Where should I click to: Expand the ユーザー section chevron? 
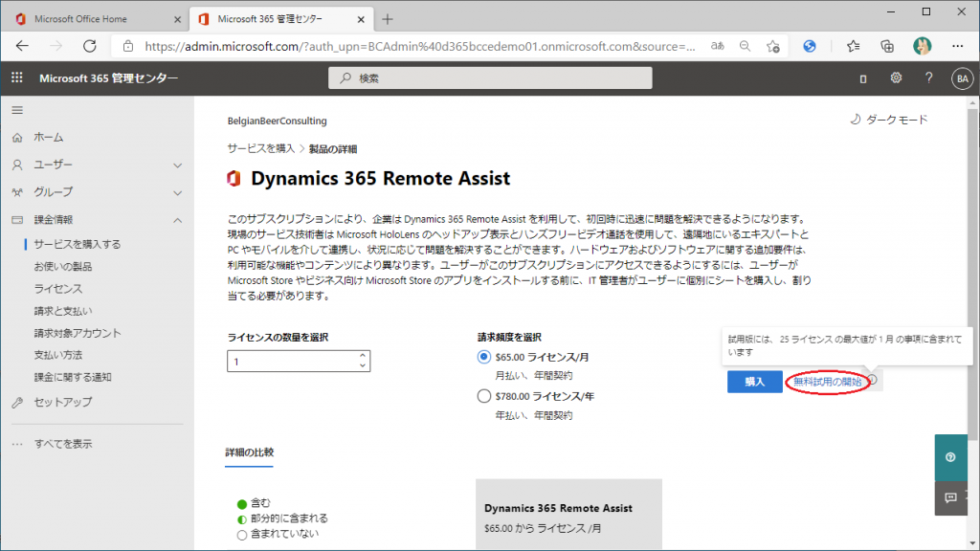(x=177, y=165)
